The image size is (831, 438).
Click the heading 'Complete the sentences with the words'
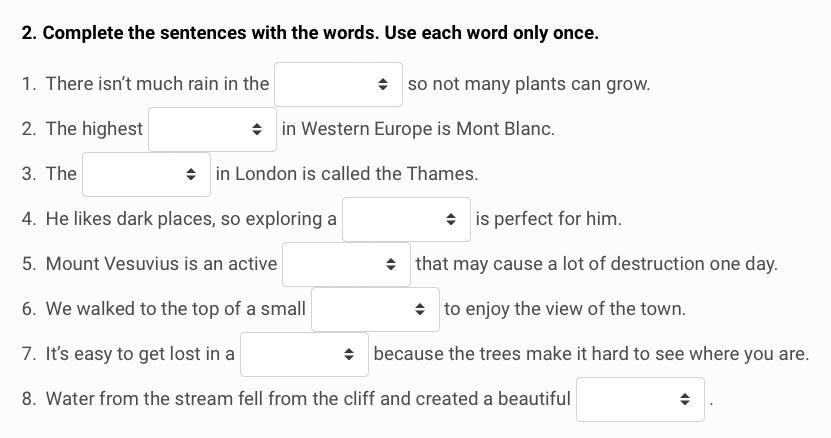click(310, 33)
